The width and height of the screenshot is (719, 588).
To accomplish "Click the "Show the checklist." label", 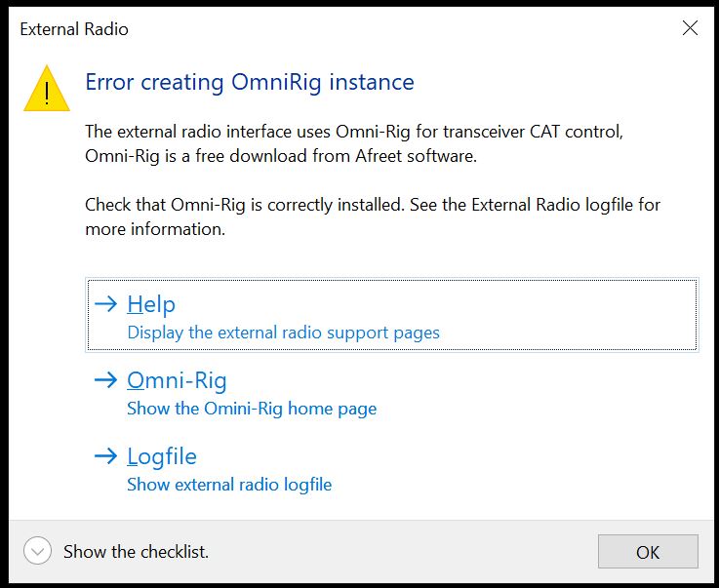I will [136, 552].
